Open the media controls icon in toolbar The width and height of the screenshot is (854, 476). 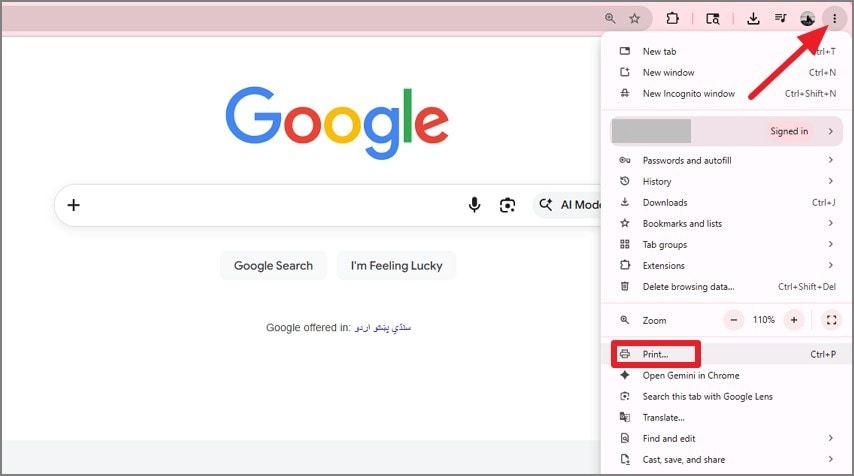point(780,19)
